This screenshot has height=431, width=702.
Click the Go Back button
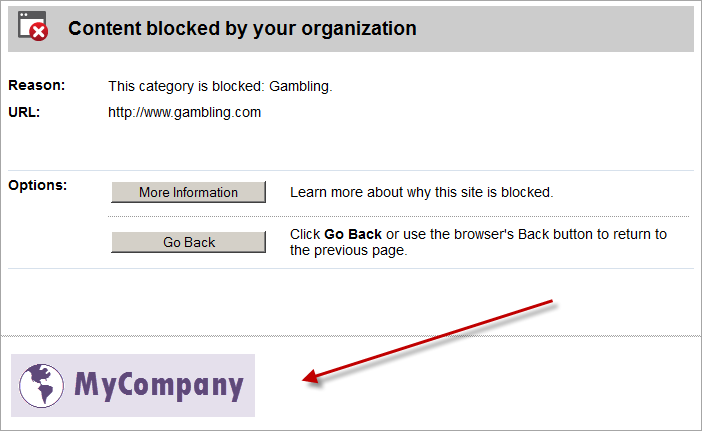pyautogui.click(x=188, y=242)
